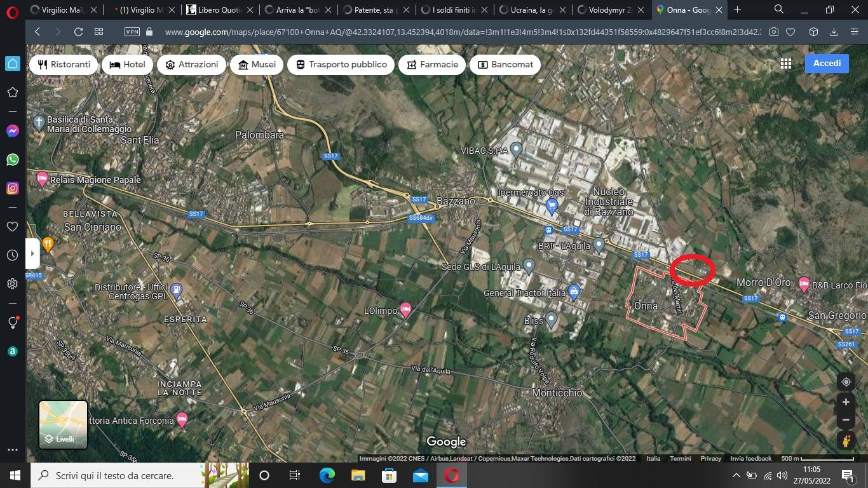The image size is (868, 488).
Task: Open WhatsApp in the Opera sidebar
Action: [12, 159]
